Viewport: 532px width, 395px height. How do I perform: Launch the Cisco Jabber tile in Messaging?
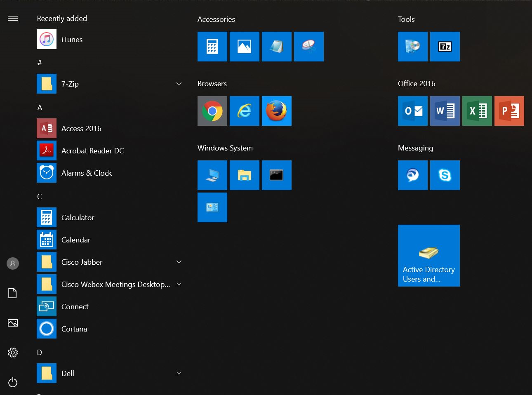(413, 175)
